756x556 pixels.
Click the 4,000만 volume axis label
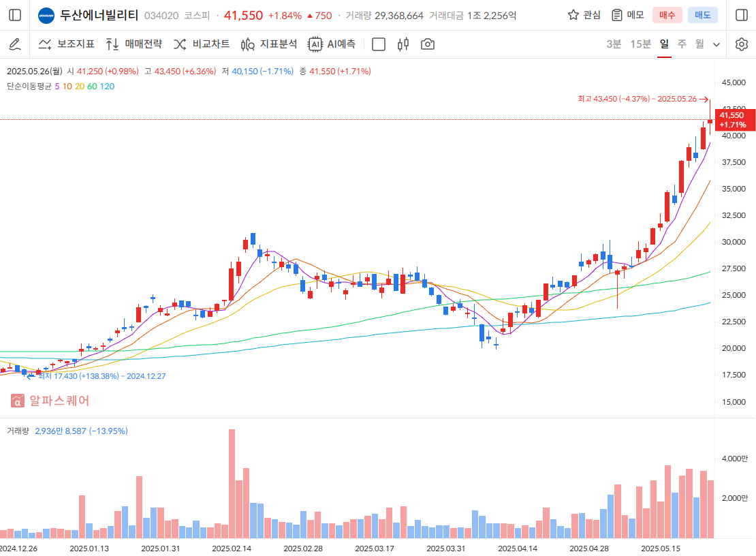(735, 459)
